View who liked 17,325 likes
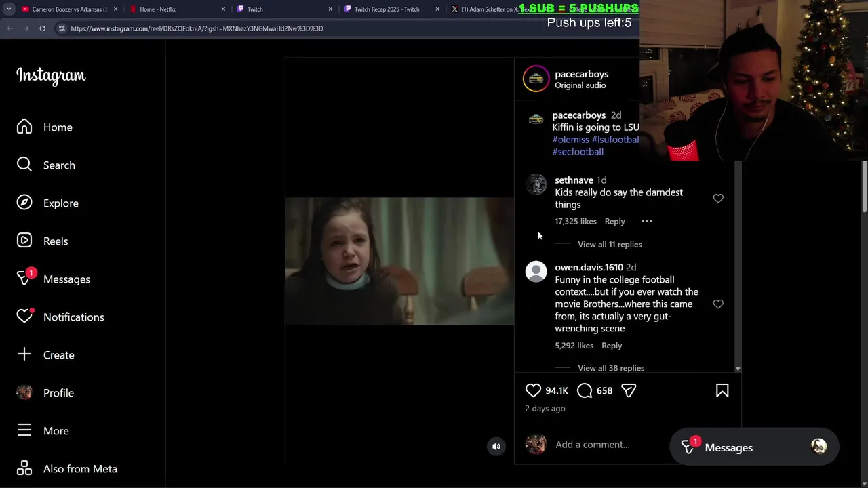The width and height of the screenshot is (868, 488). tap(575, 221)
